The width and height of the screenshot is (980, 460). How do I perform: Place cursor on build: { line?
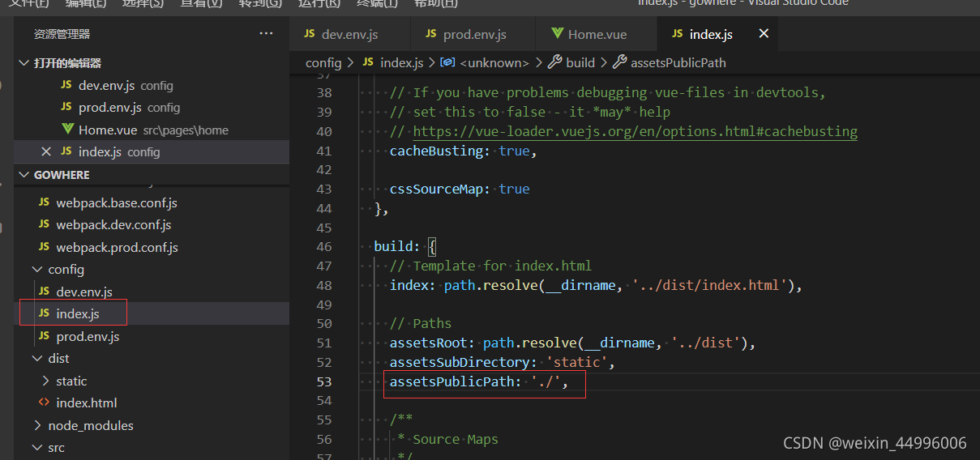click(405, 246)
